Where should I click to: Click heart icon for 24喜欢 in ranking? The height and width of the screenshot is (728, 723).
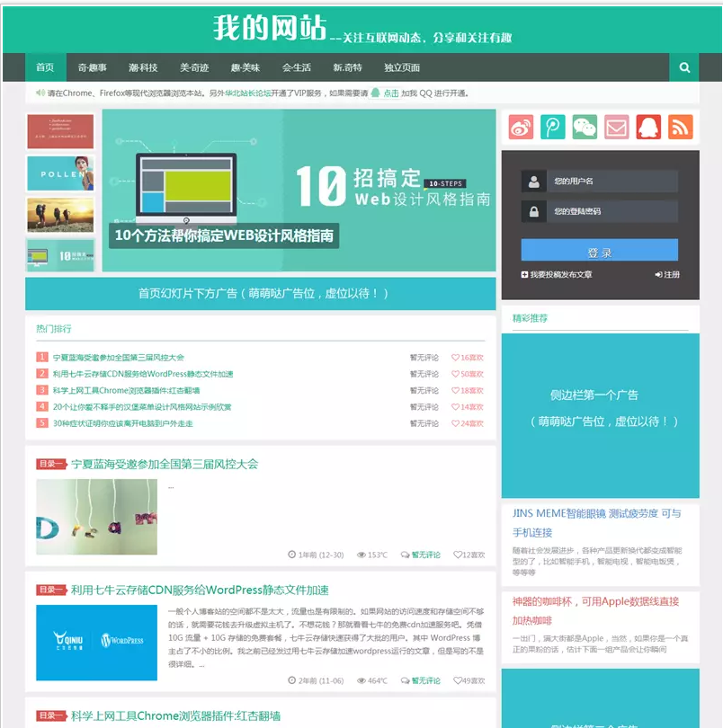click(455, 423)
